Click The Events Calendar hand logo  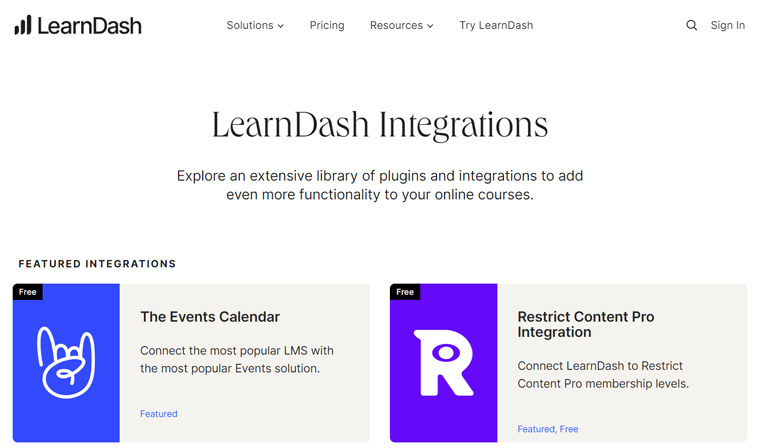66,363
